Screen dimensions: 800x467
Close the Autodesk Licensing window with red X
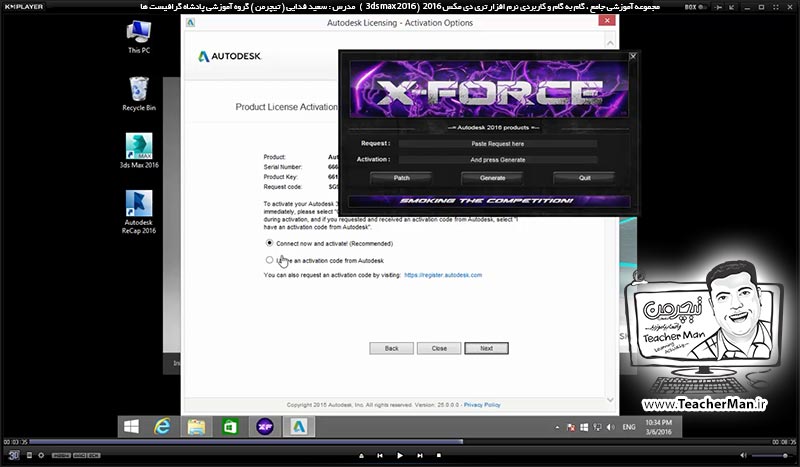tap(607, 20)
